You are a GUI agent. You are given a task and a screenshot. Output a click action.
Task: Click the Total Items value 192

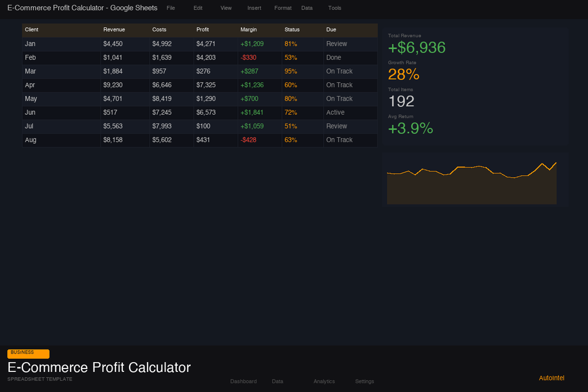(401, 101)
